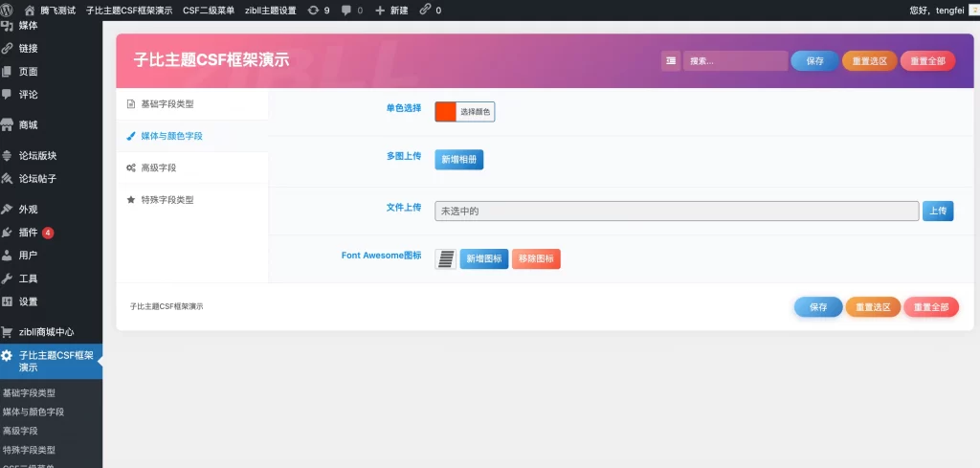Click the orange-red color swatch
Image resolution: width=980 pixels, height=468 pixels.
[445, 112]
